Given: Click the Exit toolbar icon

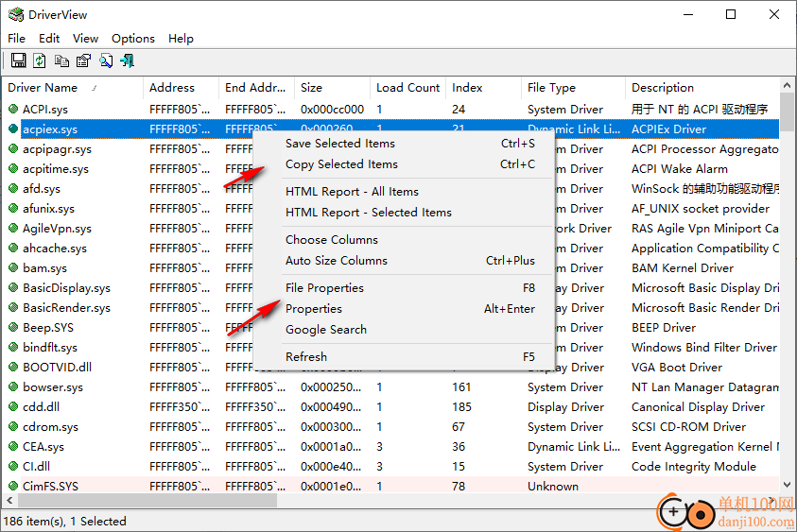Looking at the screenshot, I should [127, 61].
